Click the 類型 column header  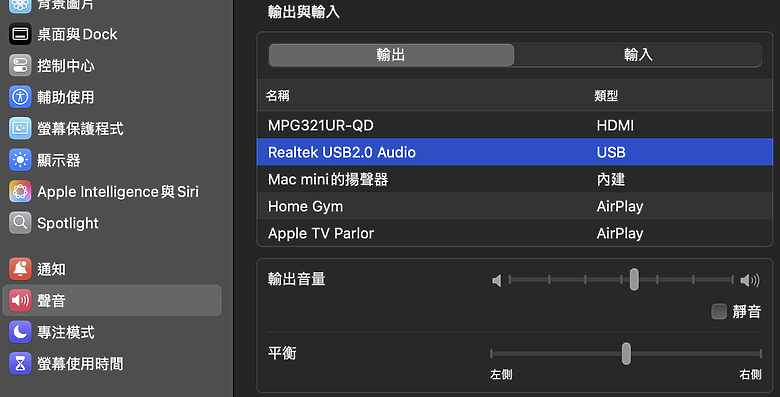[606, 96]
